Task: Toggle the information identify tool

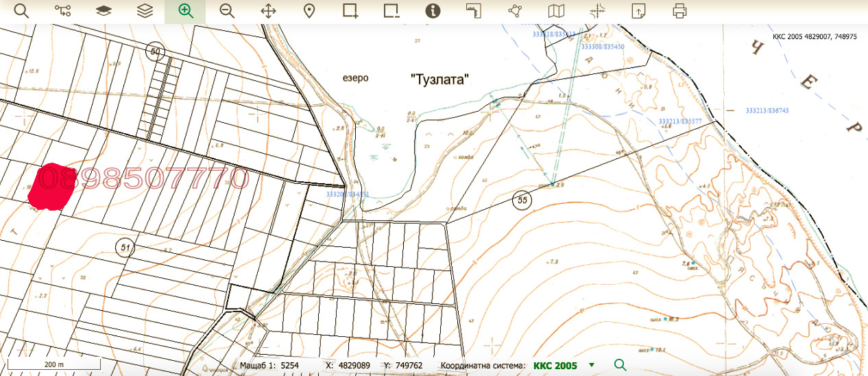Action: [x=433, y=11]
